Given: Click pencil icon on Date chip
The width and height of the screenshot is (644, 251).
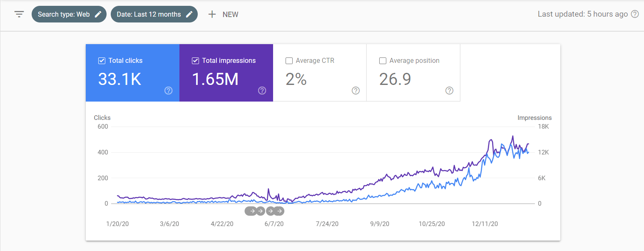Looking at the screenshot, I should pos(189,14).
